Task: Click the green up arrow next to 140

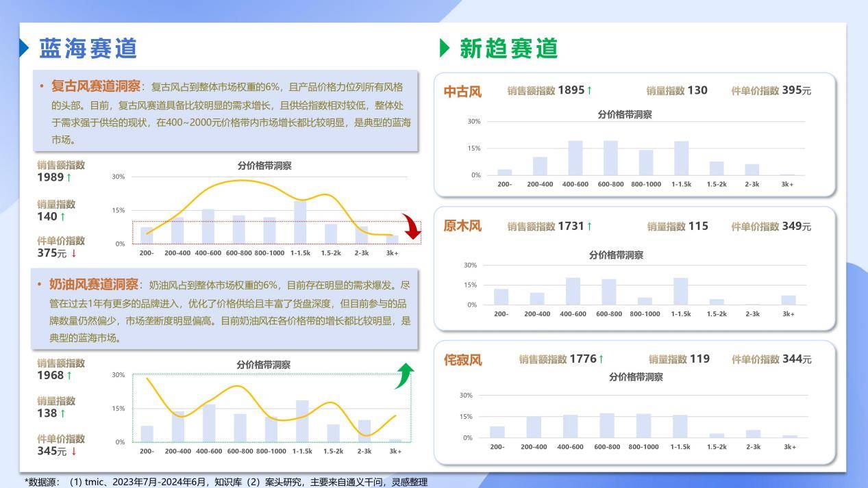Action: [62, 216]
